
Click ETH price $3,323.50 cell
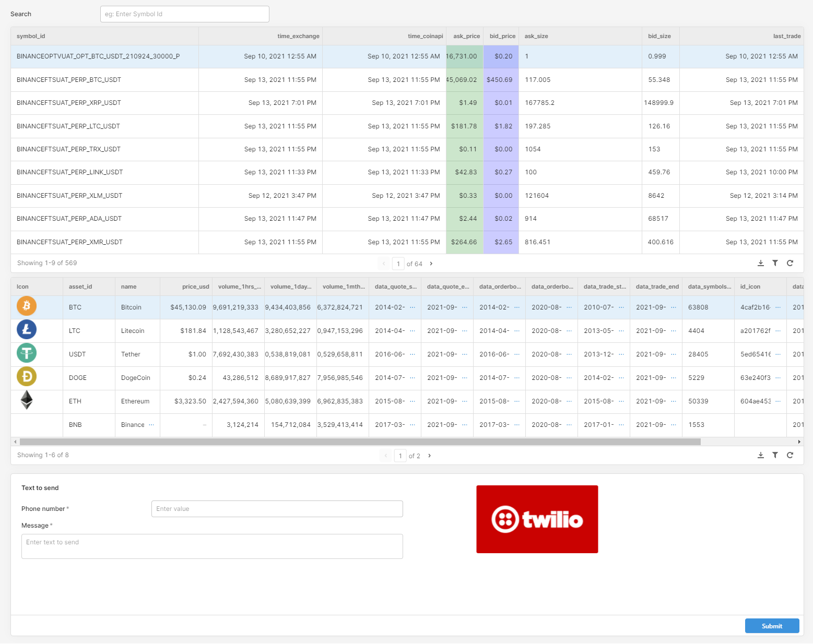[186, 401]
